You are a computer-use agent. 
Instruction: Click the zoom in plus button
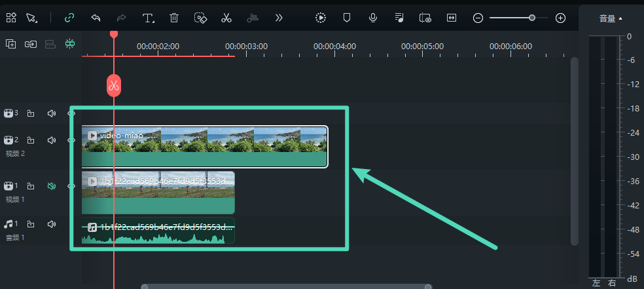[560, 18]
